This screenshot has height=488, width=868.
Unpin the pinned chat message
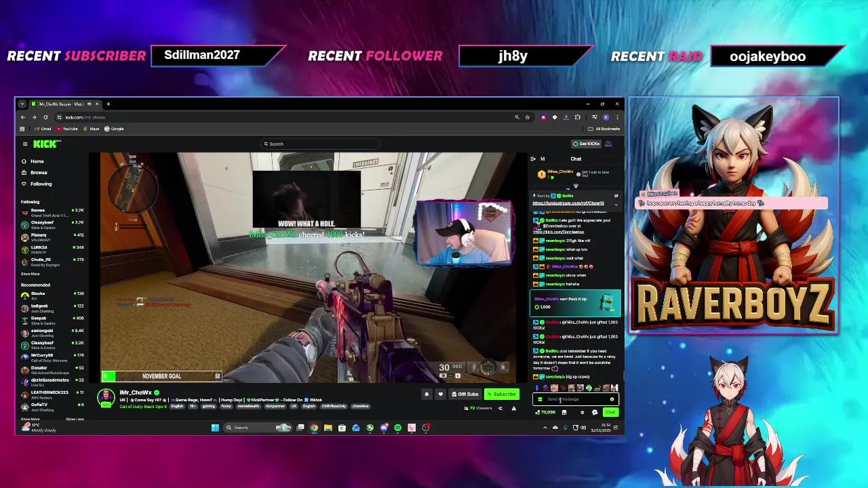(x=616, y=196)
